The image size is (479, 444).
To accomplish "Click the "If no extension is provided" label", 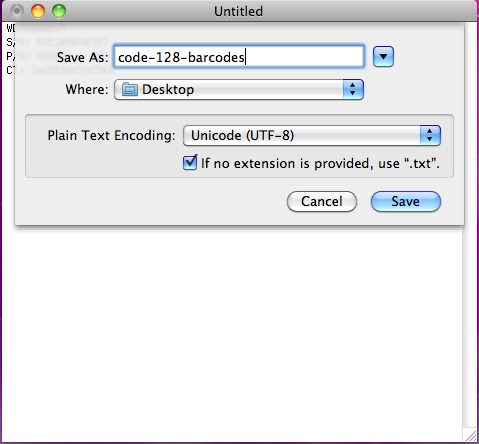I will tap(320, 163).
